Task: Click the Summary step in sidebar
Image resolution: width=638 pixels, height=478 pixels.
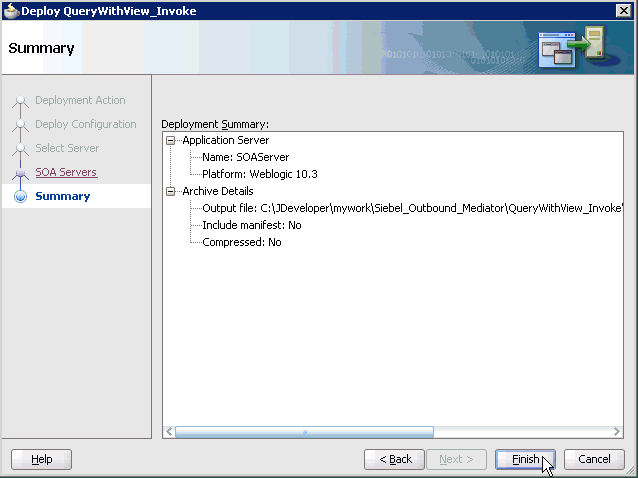Action: 63,196
